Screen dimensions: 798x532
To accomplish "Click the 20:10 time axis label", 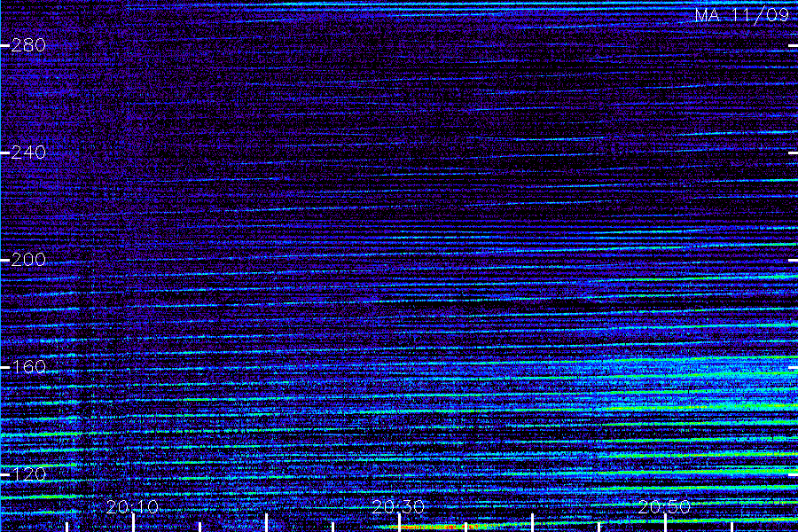I will coord(133,506).
